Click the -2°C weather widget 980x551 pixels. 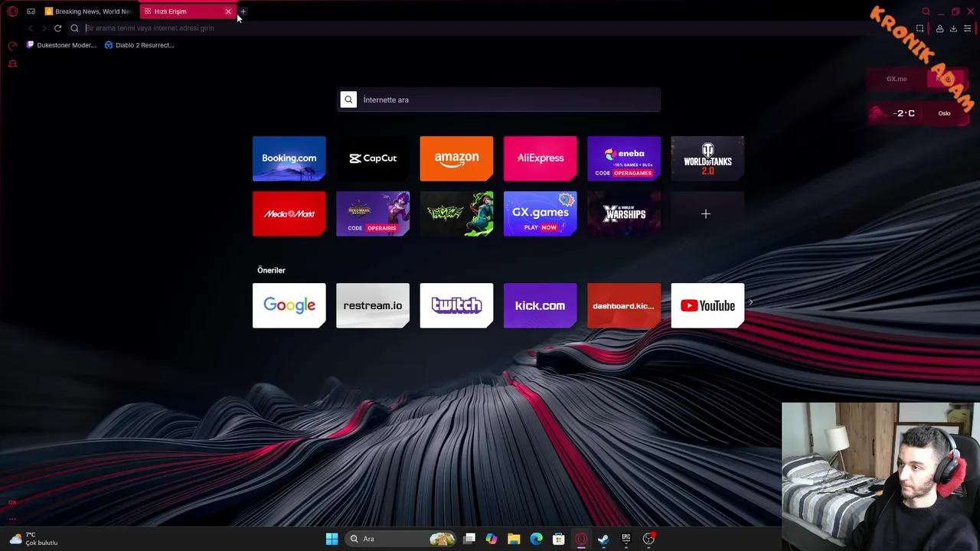(904, 113)
